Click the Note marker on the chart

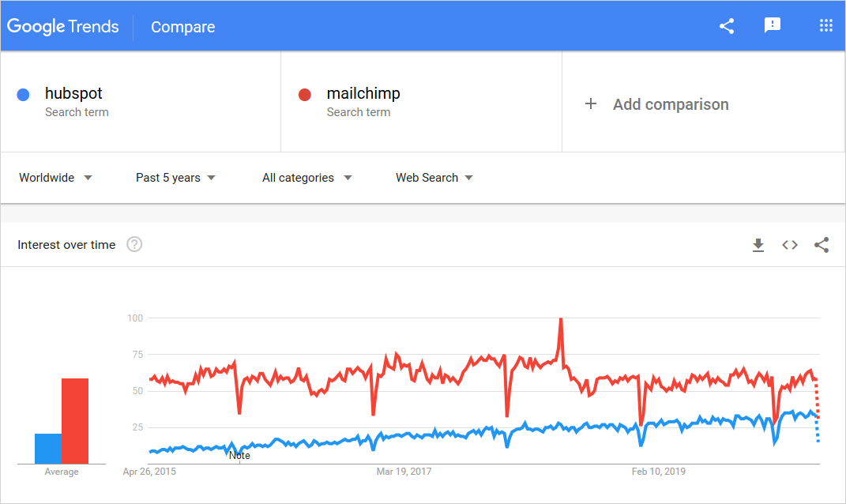point(239,456)
